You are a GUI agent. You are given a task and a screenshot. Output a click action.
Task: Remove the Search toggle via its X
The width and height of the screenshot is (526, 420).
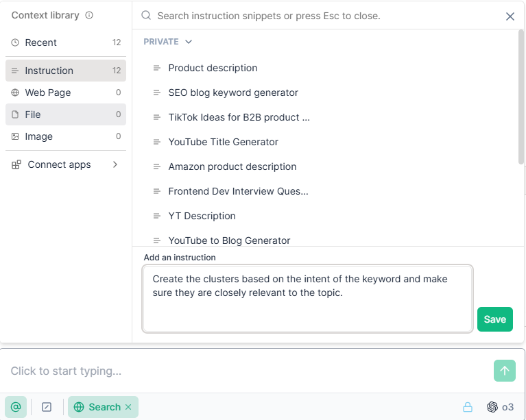click(x=128, y=407)
